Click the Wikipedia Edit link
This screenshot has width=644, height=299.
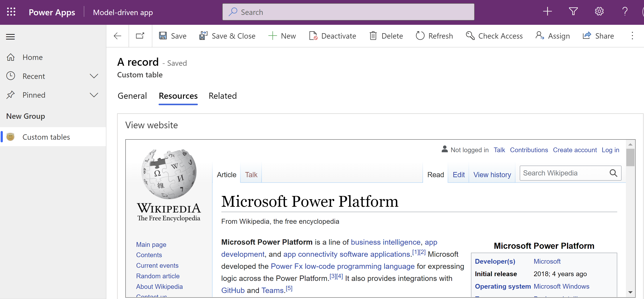click(458, 174)
